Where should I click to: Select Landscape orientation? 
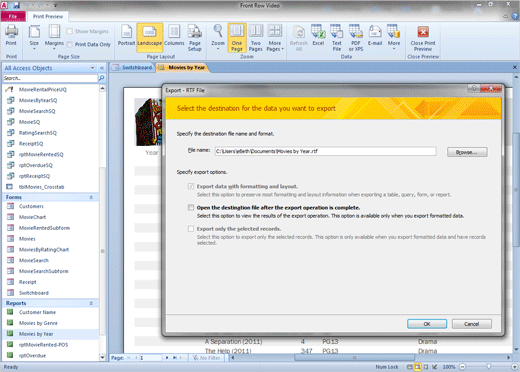point(149,37)
